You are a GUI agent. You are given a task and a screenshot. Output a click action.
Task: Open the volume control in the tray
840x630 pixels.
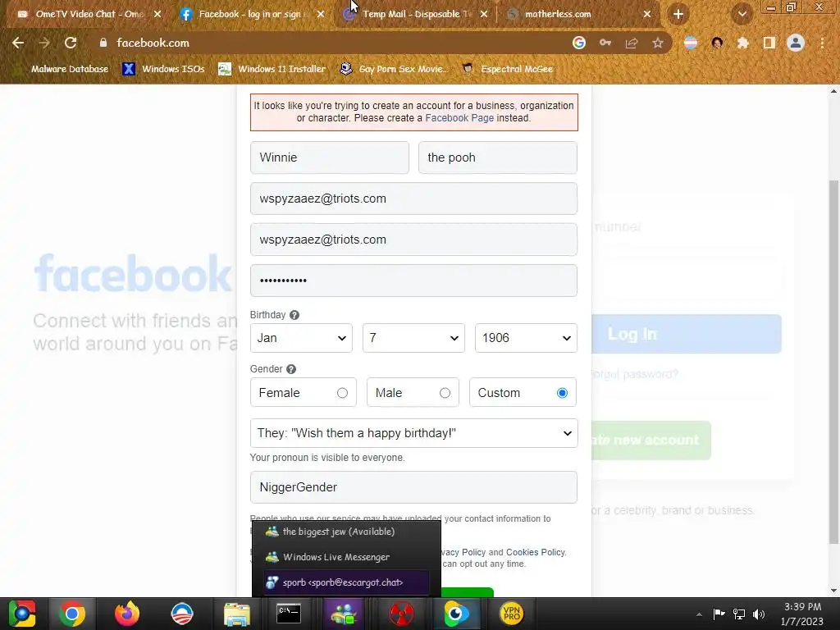coord(759,614)
